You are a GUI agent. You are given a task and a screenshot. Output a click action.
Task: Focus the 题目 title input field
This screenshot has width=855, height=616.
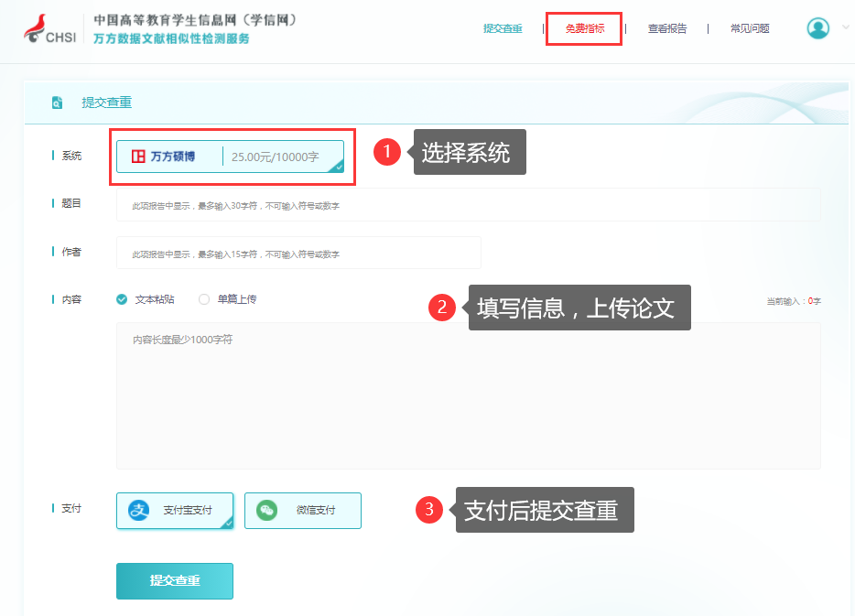(x=469, y=205)
